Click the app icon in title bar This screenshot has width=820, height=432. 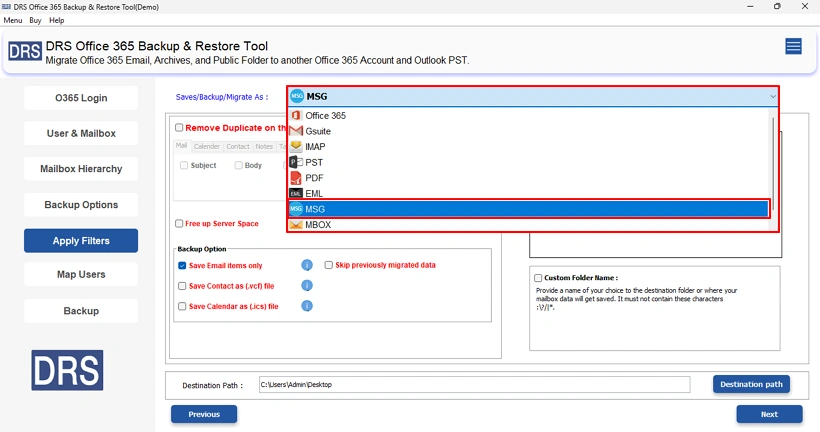6,7
